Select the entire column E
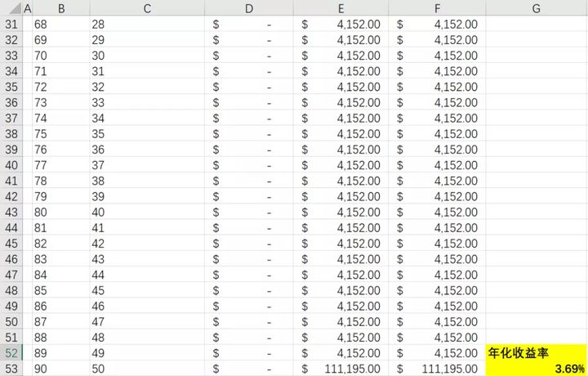The height and width of the screenshot is (376, 588). click(x=341, y=8)
